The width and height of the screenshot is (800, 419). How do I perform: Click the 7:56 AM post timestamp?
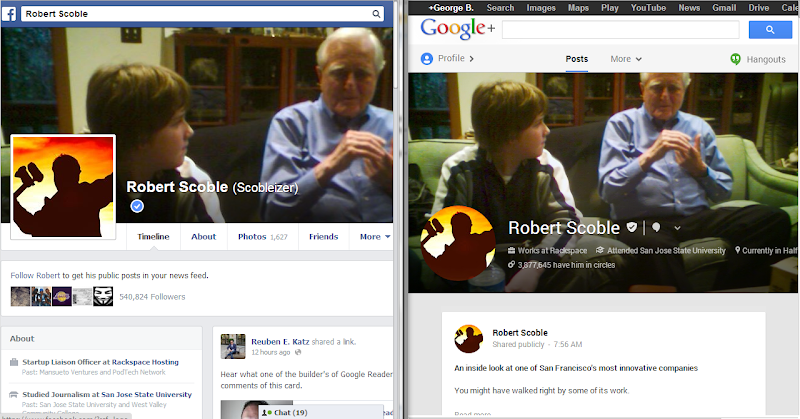point(568,344)
